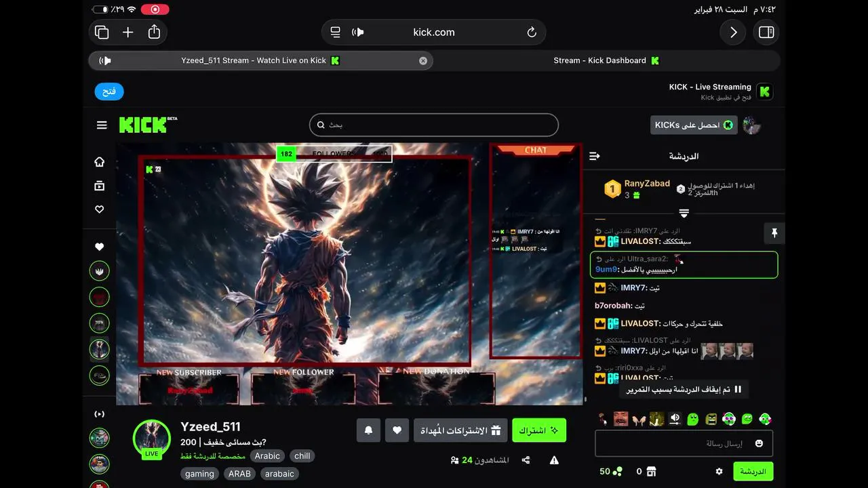This screenshot has height=488, width=868.
Task: Open third followed channel avatar in sidebar
Action: click(100, 323)
